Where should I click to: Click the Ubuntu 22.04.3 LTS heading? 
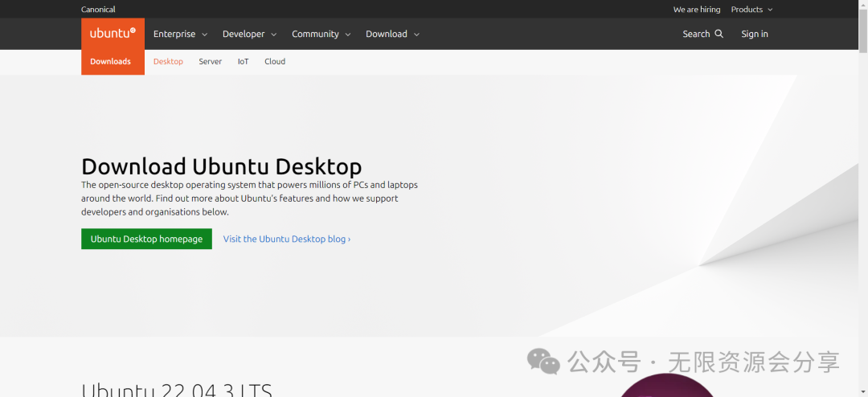(177, 389)
